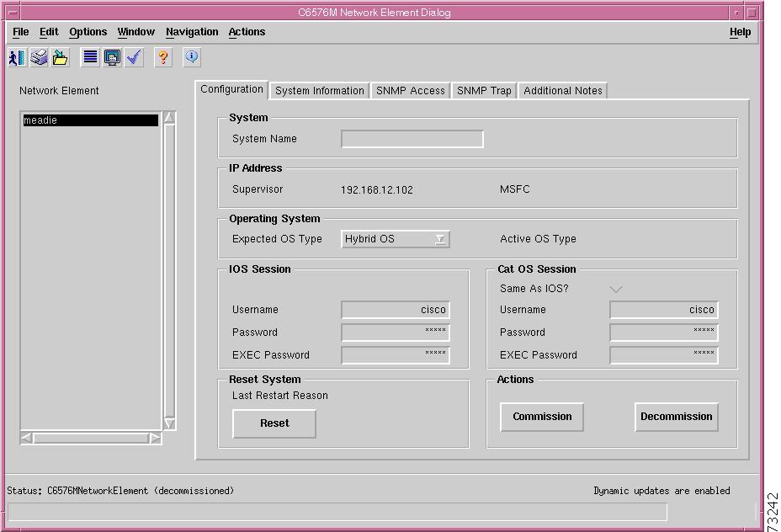Click the MSFC label
The width and height of the screenshot is (781, 532).
(x=515, y=189)
